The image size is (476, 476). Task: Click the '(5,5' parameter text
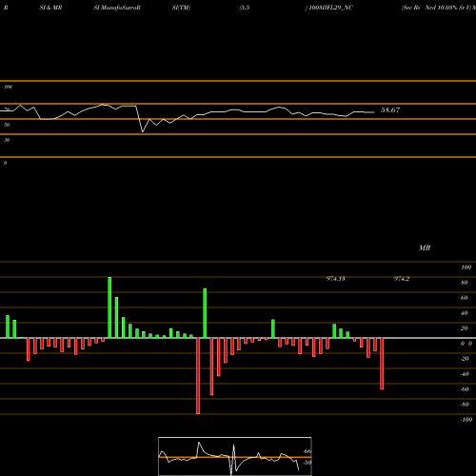coord(245,8)
